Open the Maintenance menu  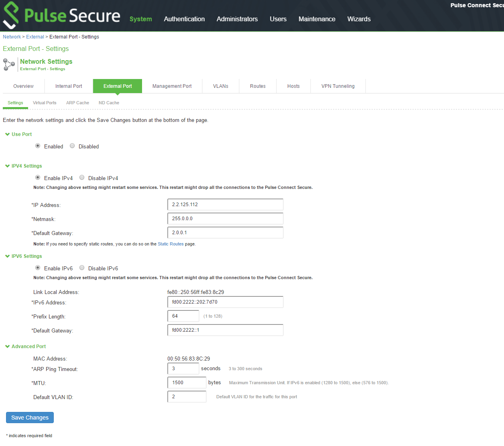317,19
